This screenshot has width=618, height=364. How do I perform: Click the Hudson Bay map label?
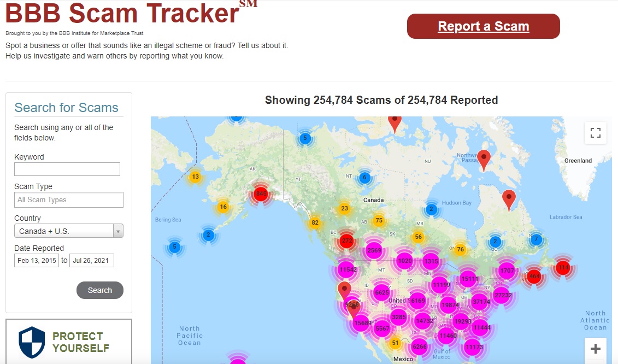(x=456, y=203)
